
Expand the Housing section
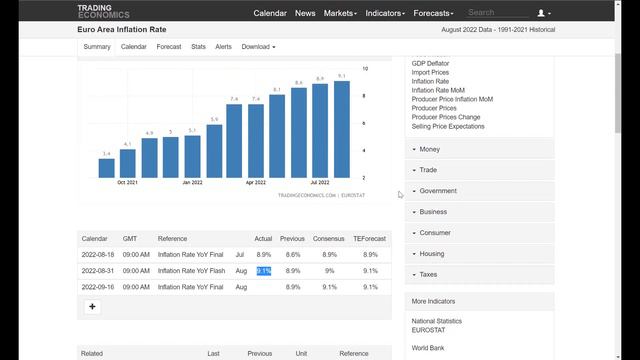coord(480,253)
